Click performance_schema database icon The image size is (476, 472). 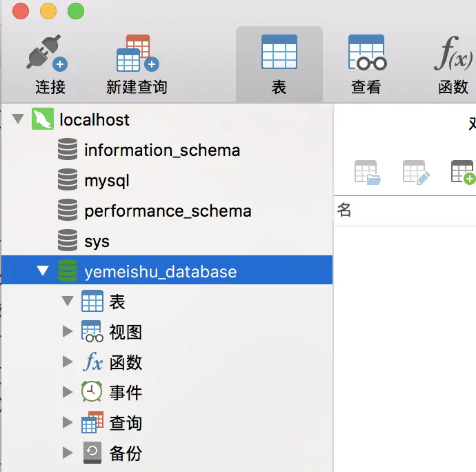pos(68,210)
